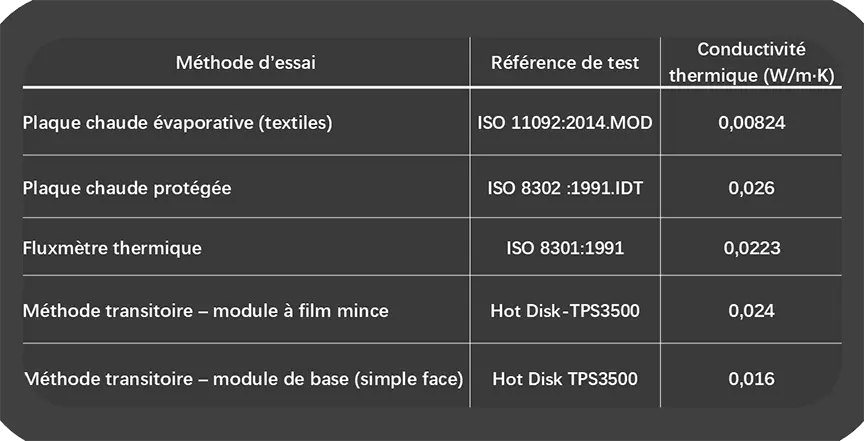Image resolution: width=864 pixels, height=441 pixels.
Task: Select the "Référence de test" column header
Action: pos(564,63)
